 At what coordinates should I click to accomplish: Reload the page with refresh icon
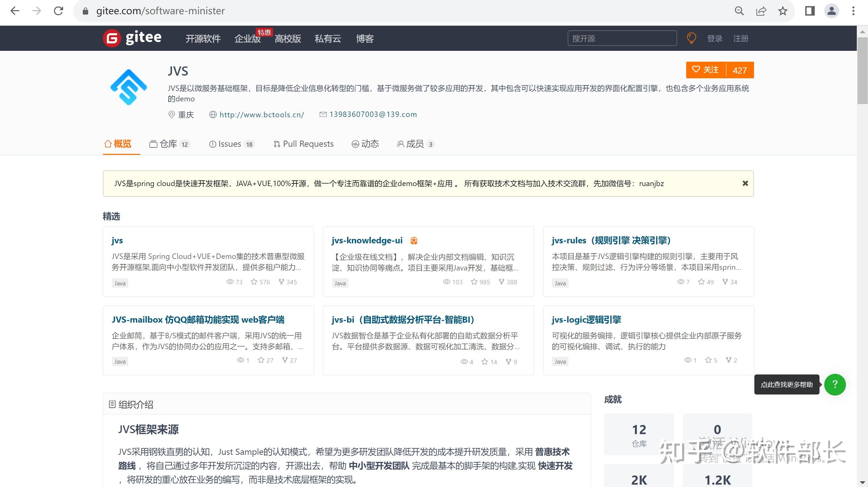[x=59, y=11]
